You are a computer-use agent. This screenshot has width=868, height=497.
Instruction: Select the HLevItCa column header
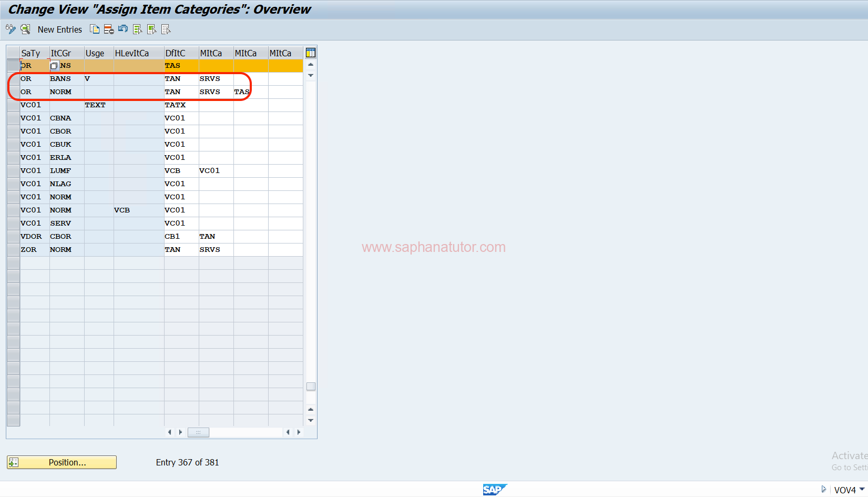coord(139,53)
